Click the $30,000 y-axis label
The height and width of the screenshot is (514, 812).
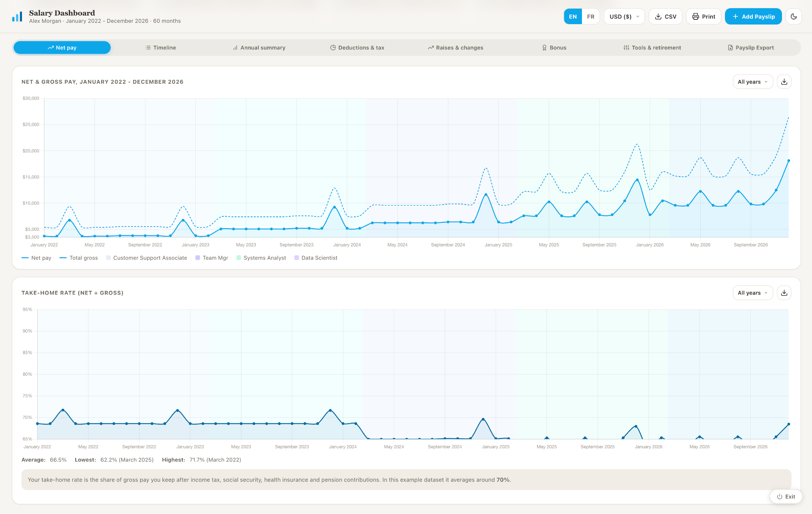31,98
